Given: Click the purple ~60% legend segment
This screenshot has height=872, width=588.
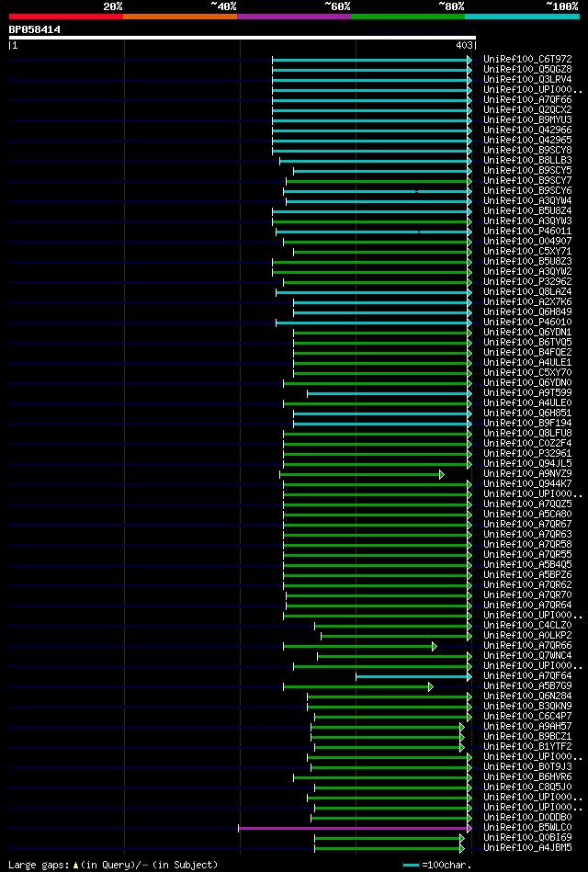Looking at the screenshot, I should pyautogui.click(x=294, y=17).
